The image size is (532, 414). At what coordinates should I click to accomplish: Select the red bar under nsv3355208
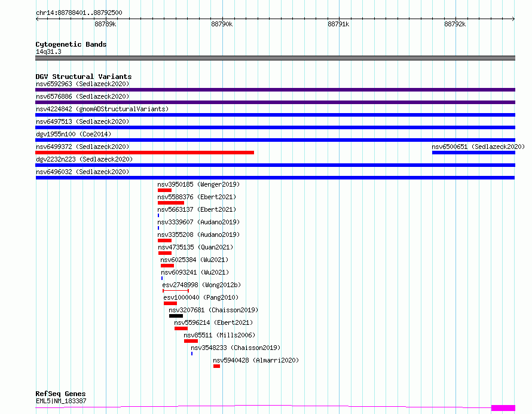tap(164, 241)
